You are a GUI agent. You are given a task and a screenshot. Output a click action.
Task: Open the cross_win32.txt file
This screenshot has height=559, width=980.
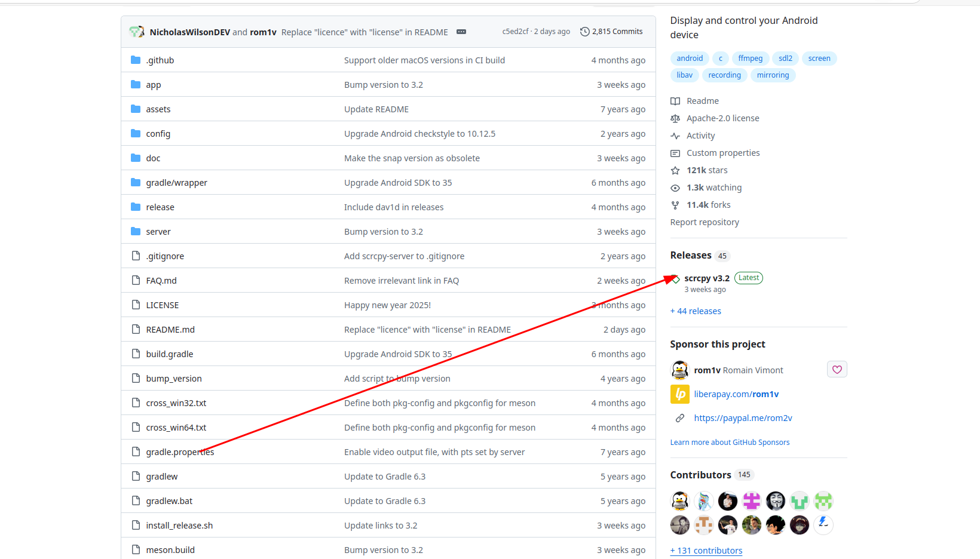click(176, 403)
